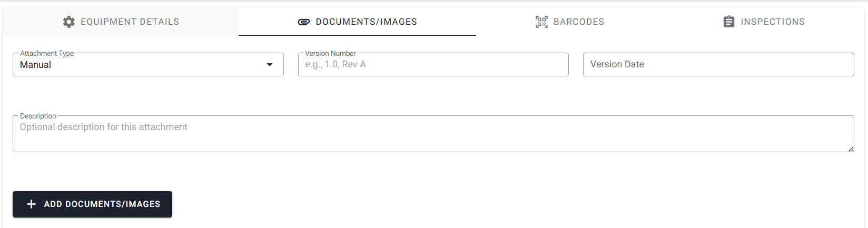Focus the Version Number input field
This screenshot has width=868, height=228.
pos(433,65)
